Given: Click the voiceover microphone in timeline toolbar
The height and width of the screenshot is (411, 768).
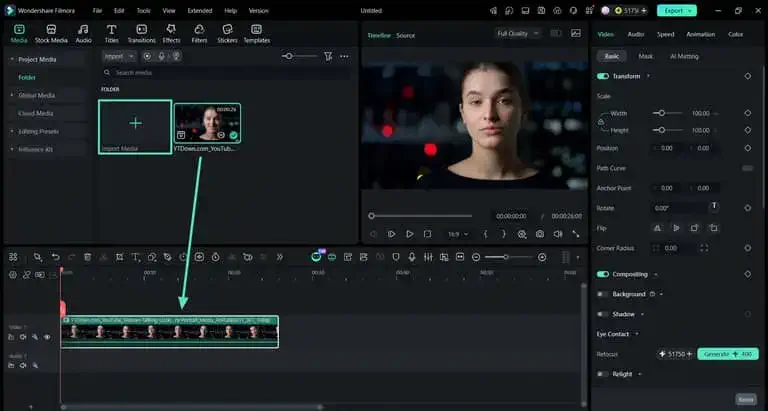Looking at the screenshot, I should click(x=412, y=257).
